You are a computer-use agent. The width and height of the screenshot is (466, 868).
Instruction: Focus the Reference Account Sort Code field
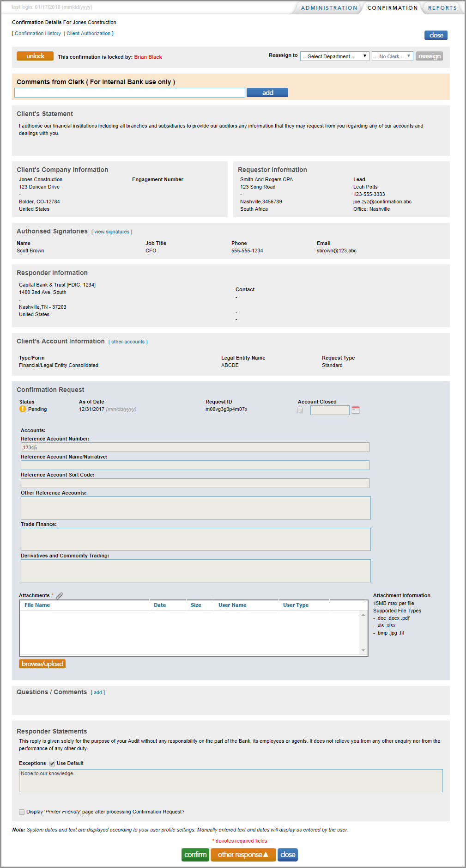click(x=195, y=483)
